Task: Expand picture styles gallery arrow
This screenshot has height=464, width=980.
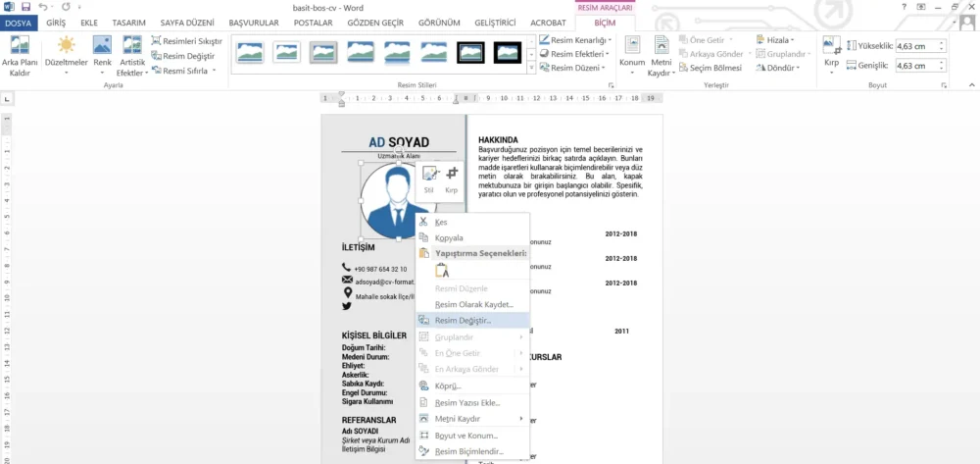Action: click(531, 68)
